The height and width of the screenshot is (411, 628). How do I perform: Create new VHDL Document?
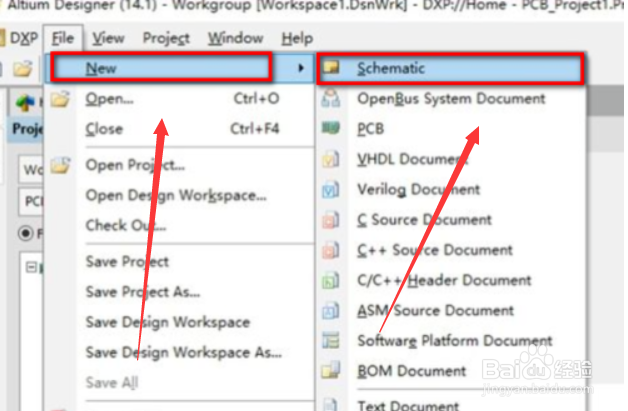tap(451, 159)
